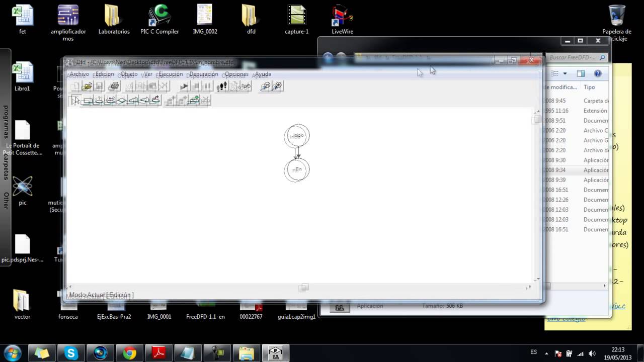644x362 pixels.
Task: Select the Assignment rectangle object tool
Action: pyautogui.click(x=88, y=101)
